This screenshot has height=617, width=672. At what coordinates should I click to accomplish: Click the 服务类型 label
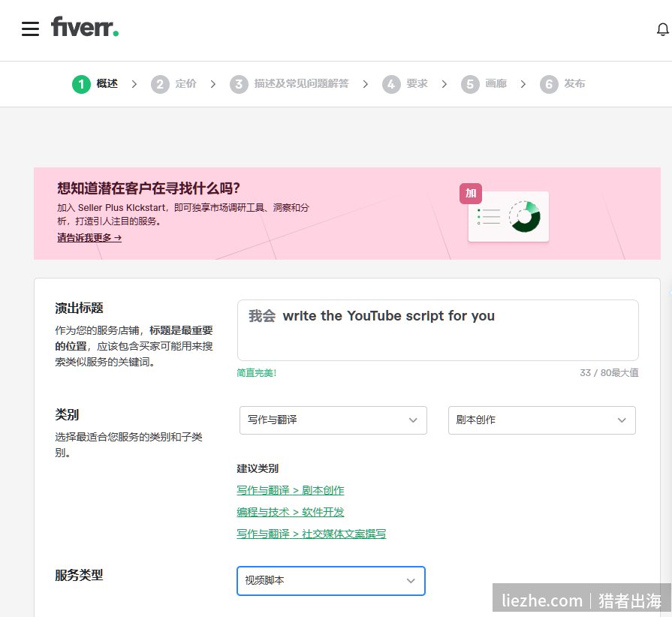pyautogui.click(x=79, y=575)
